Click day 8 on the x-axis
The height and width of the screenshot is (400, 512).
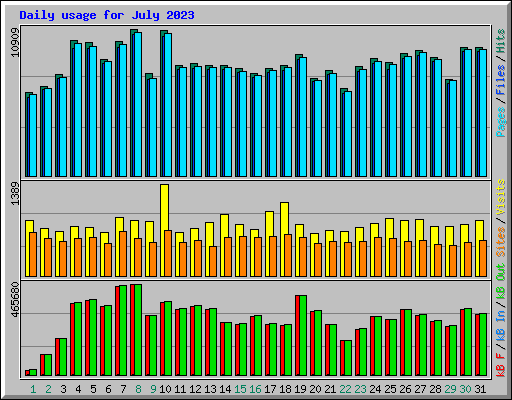138,389
